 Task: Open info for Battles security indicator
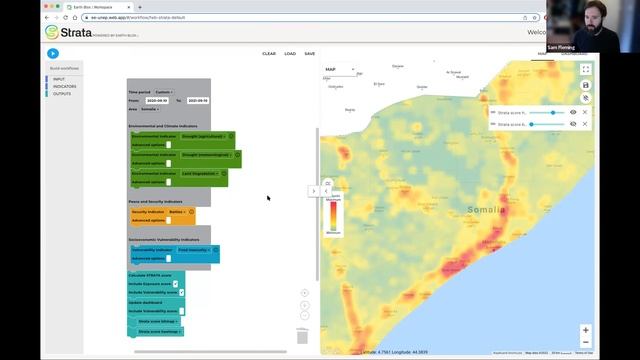pyautogui.click(x=191, y=211)
